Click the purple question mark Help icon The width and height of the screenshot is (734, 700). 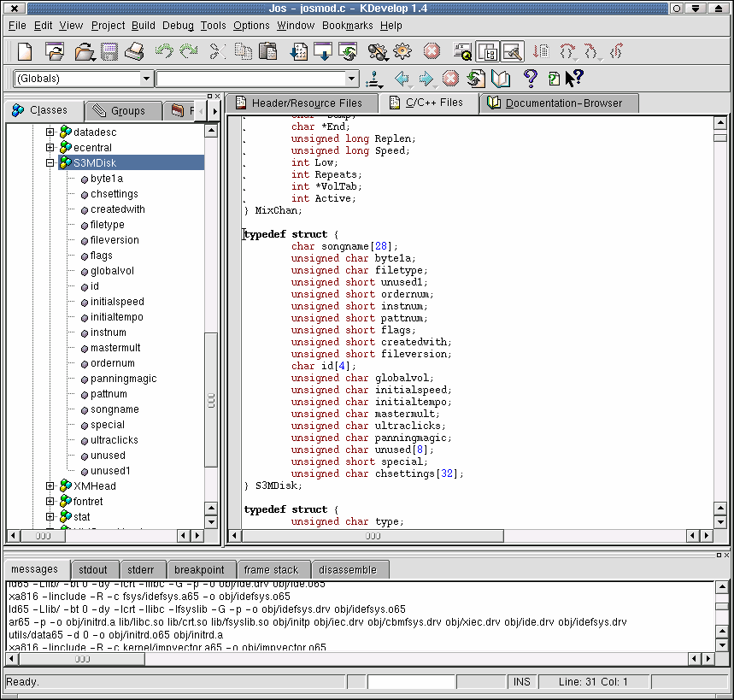coord(530,78)
